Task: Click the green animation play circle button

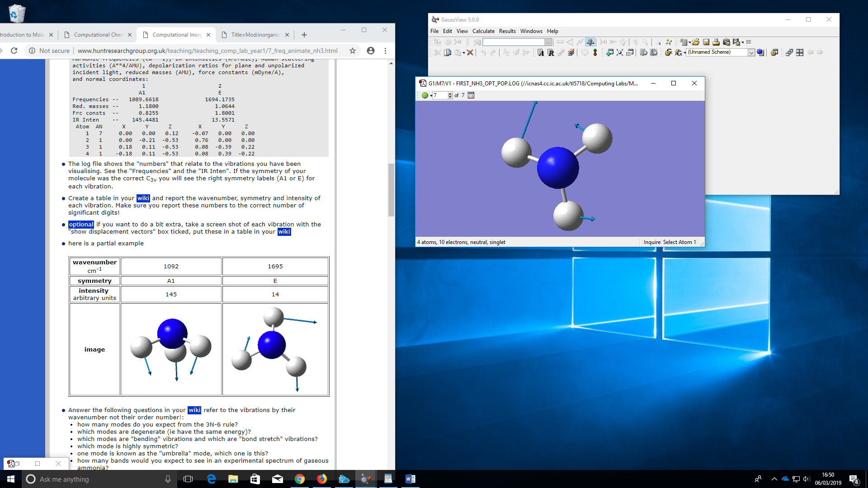Action: (x=425, y=95)
